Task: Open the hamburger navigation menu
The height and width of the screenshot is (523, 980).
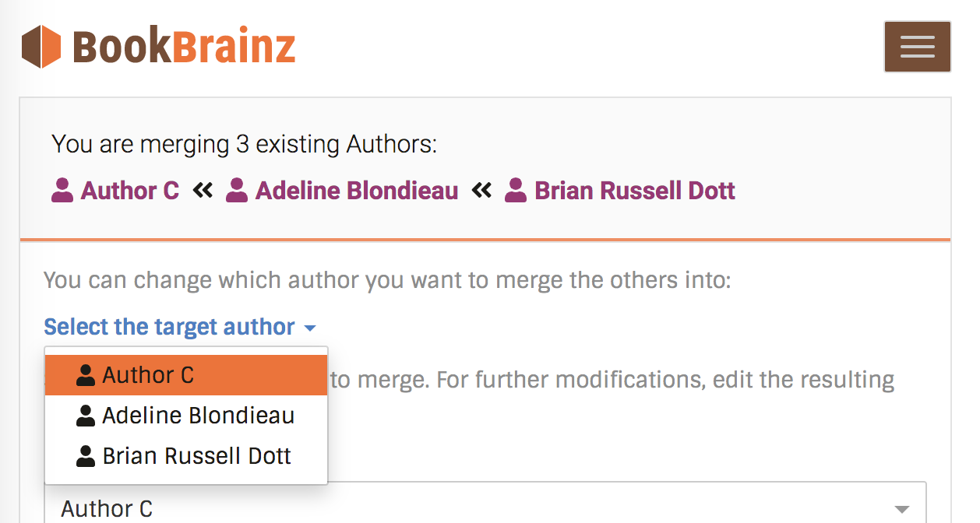Action: 917,47
